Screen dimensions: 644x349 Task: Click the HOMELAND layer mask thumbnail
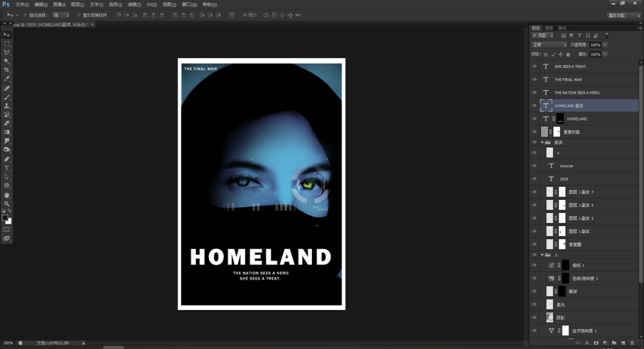pos(560,119)
